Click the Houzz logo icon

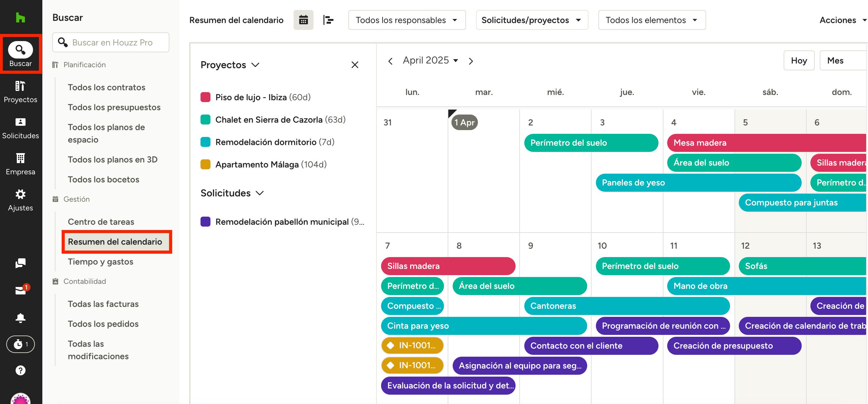(x=21, y=17)
